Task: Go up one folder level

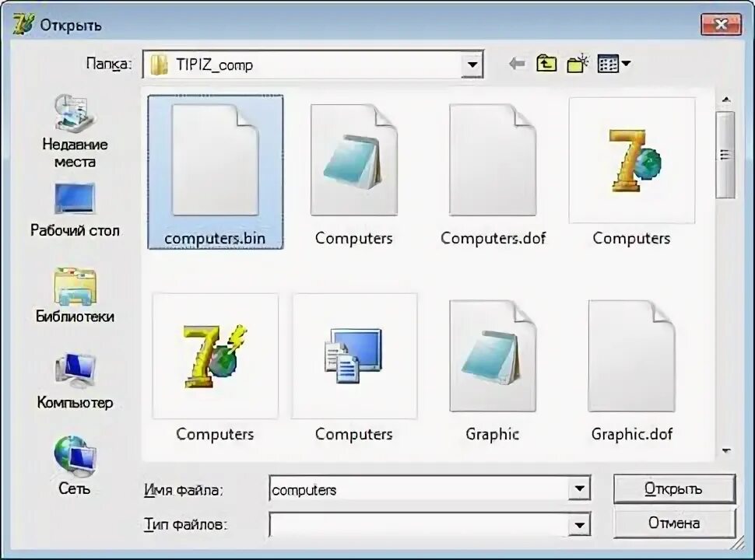Action: tap(546, 64)
